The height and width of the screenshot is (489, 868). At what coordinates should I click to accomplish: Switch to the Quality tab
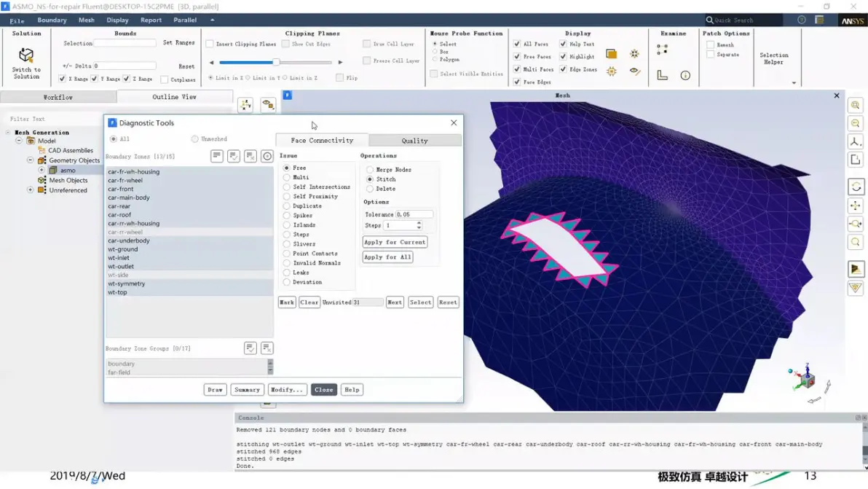[x=414, y=141]
